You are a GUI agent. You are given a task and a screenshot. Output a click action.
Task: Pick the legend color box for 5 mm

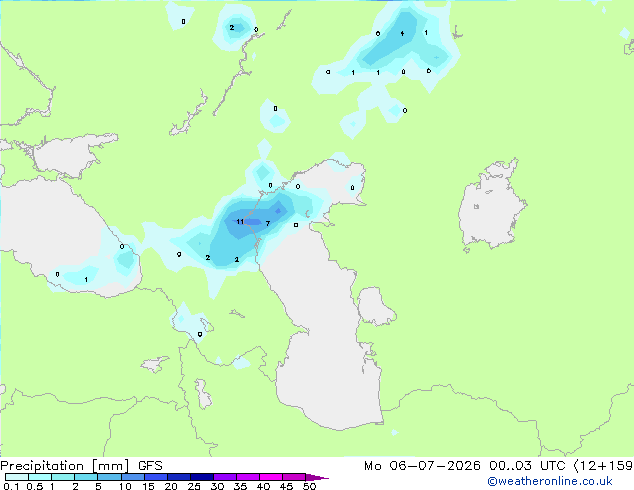109,477
